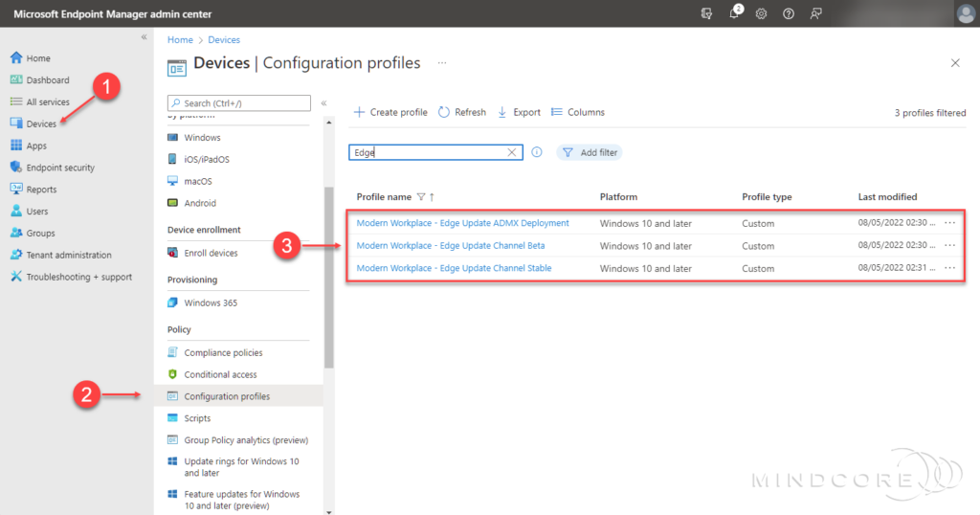Screen dimensions: 980x515
Task: Click the info icon beside search box
Action: pos(537,152)
